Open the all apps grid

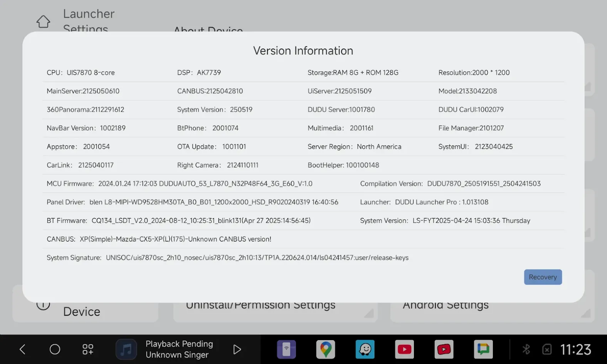tap(87, 349)
